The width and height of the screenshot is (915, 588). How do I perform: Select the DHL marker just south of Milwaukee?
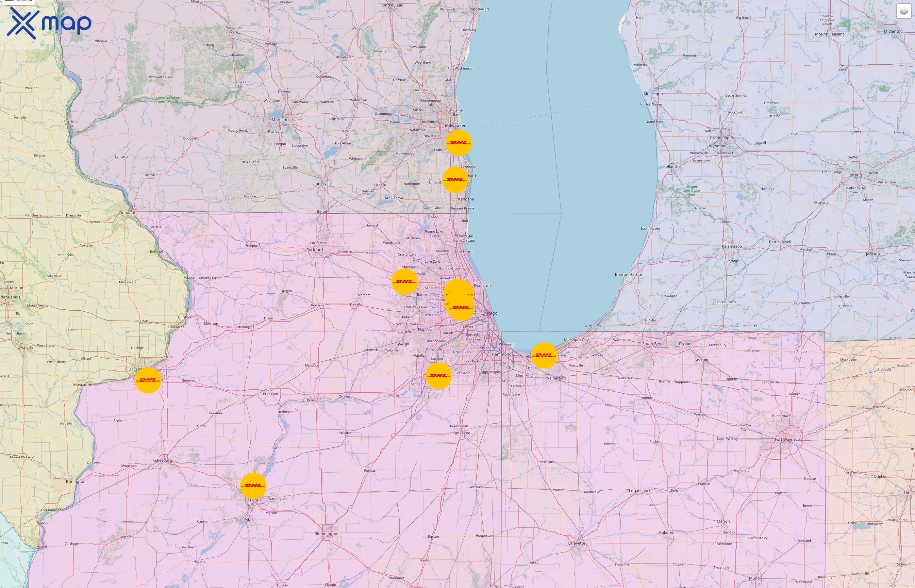pyautogui.click(x=459, y=142)
